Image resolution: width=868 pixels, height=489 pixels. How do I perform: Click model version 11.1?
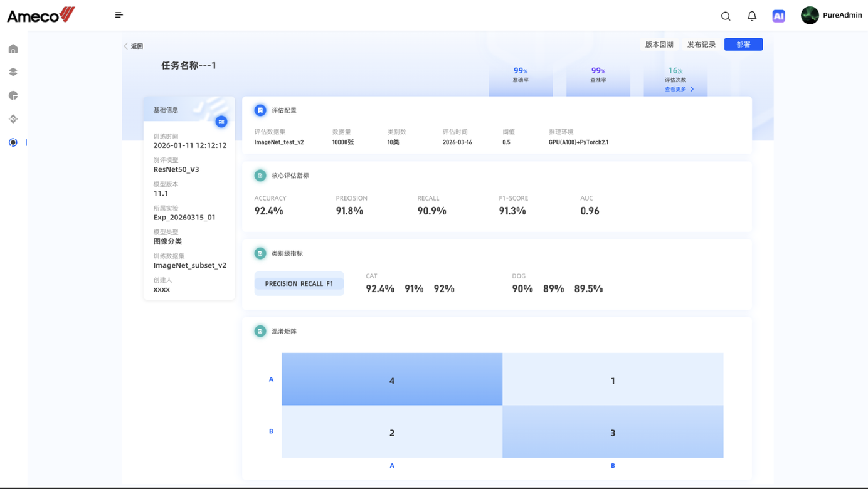[x=161, y=193]
